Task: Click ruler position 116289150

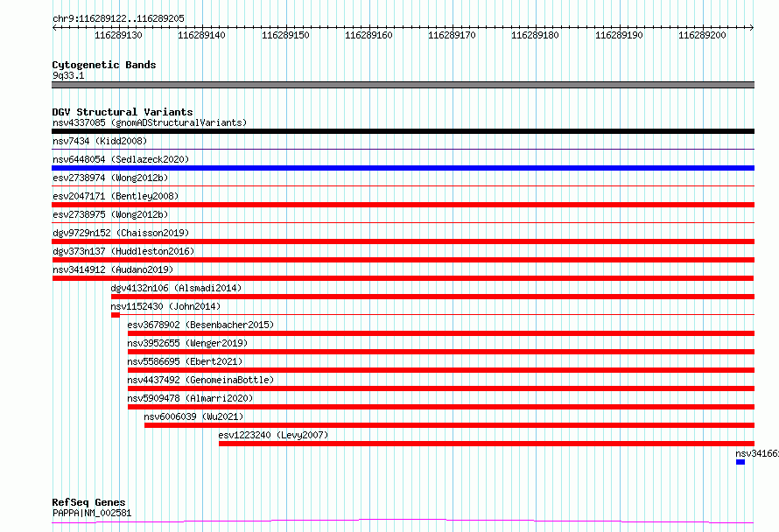Action: 285,35
